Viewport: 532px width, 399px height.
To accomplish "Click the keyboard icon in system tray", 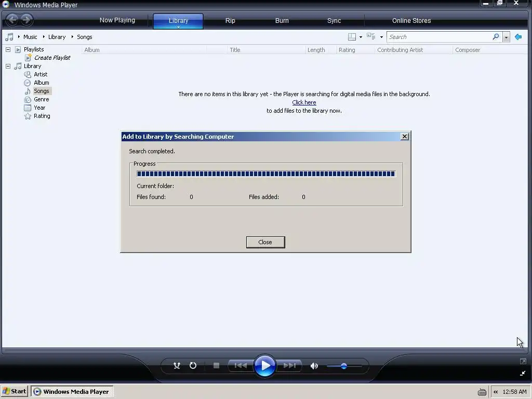I will click(482, 392).
